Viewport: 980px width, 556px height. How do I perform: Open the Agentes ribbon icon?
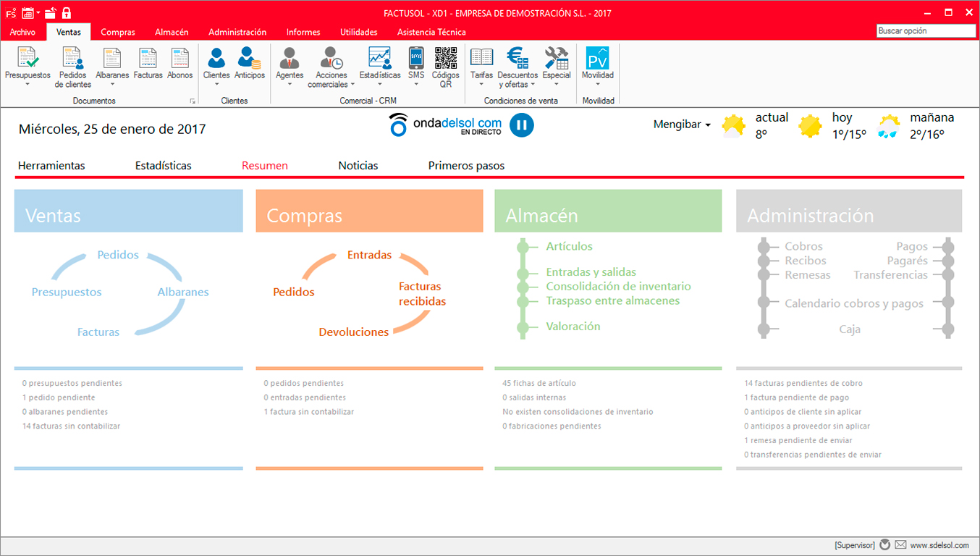click(290, 58)
